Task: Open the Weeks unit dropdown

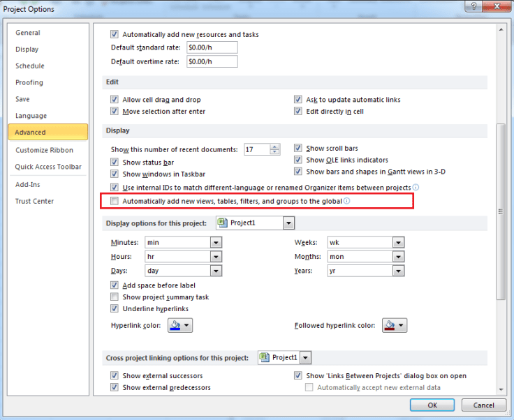Action: click(397, 243)
